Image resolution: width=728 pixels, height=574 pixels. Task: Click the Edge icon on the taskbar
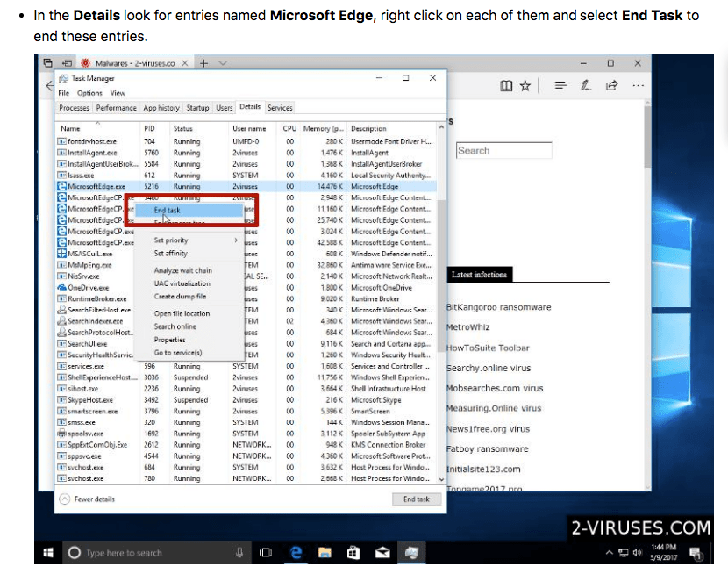(x=296, y=553)
